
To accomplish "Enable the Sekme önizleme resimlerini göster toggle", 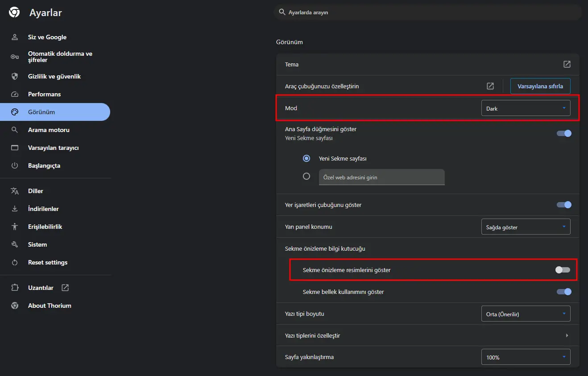I will 563,270.
